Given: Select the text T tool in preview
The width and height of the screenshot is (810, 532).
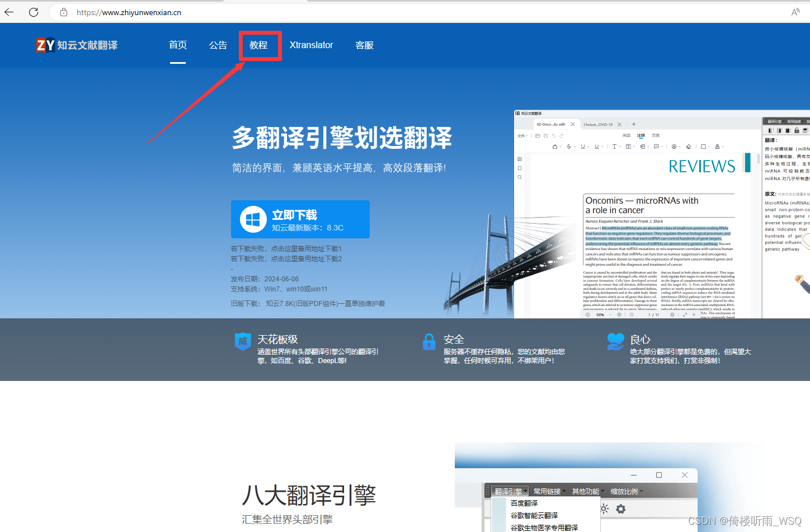Looking at the screenshot, I should click(614, 147).
